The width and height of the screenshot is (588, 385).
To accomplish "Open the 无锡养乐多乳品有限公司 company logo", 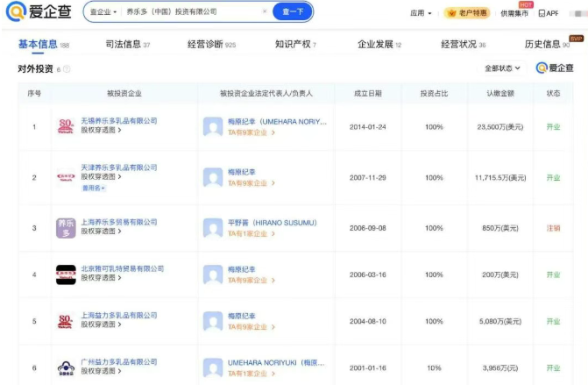I will [66, 126].
